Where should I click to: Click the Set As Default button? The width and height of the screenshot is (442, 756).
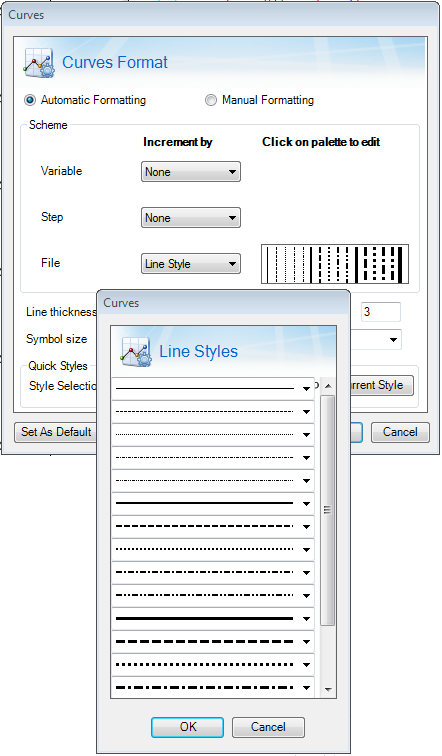point(56,432)
